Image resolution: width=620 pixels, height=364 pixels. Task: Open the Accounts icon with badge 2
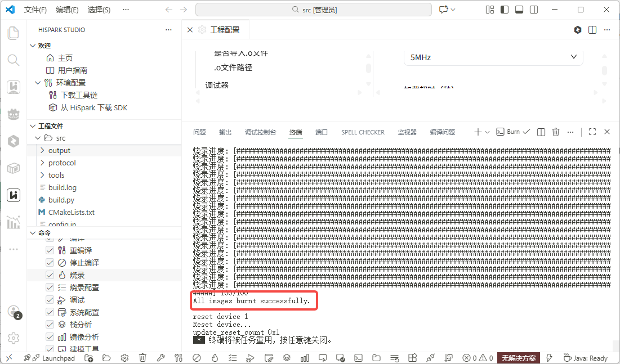click(x=14, y=312)
